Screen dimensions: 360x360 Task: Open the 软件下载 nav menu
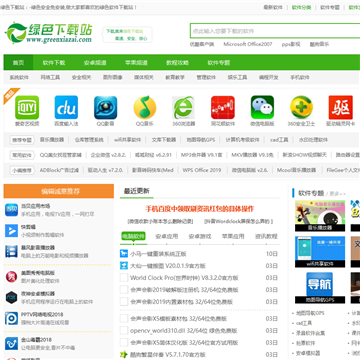(54, 63)
